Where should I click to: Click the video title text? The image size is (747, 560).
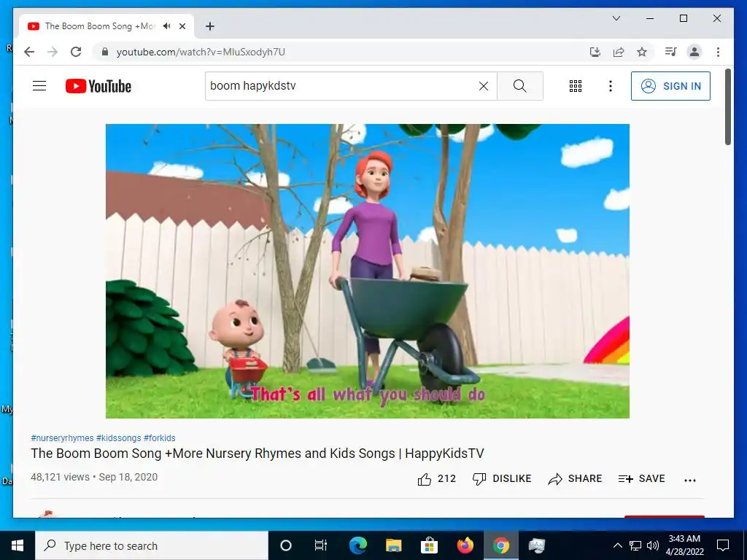pos(258,454)
